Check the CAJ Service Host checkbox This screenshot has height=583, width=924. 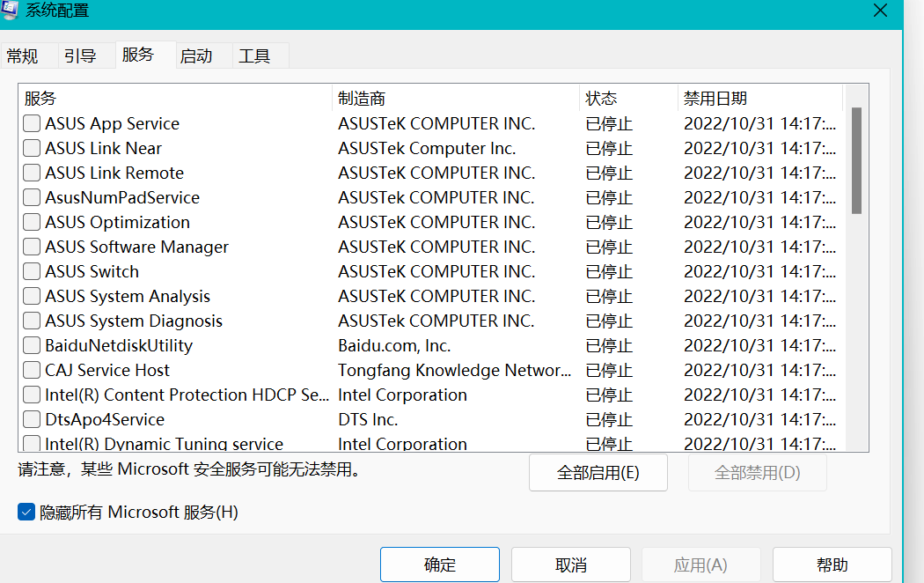[32, 370]
